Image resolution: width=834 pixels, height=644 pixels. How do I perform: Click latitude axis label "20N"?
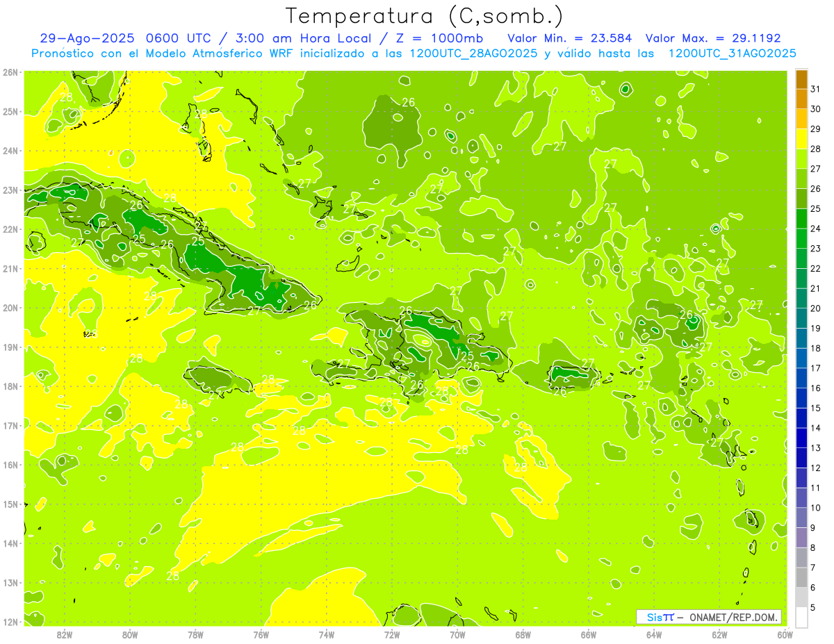(x=10, y=308)
